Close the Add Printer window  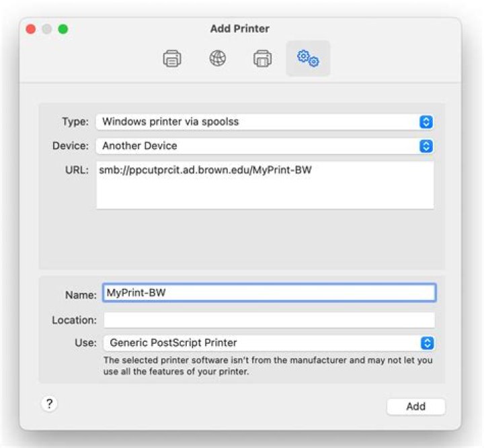(x=31, y=30)
